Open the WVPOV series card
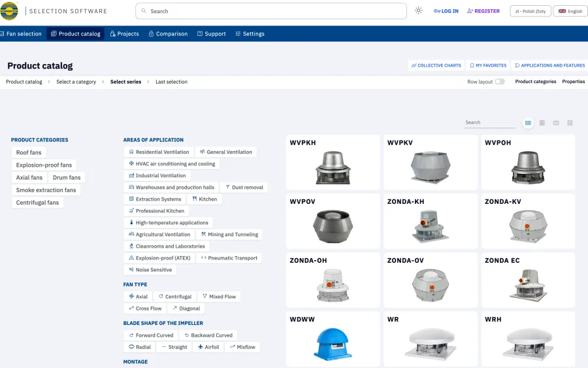 pyautogui.click(x=333, y=221)
